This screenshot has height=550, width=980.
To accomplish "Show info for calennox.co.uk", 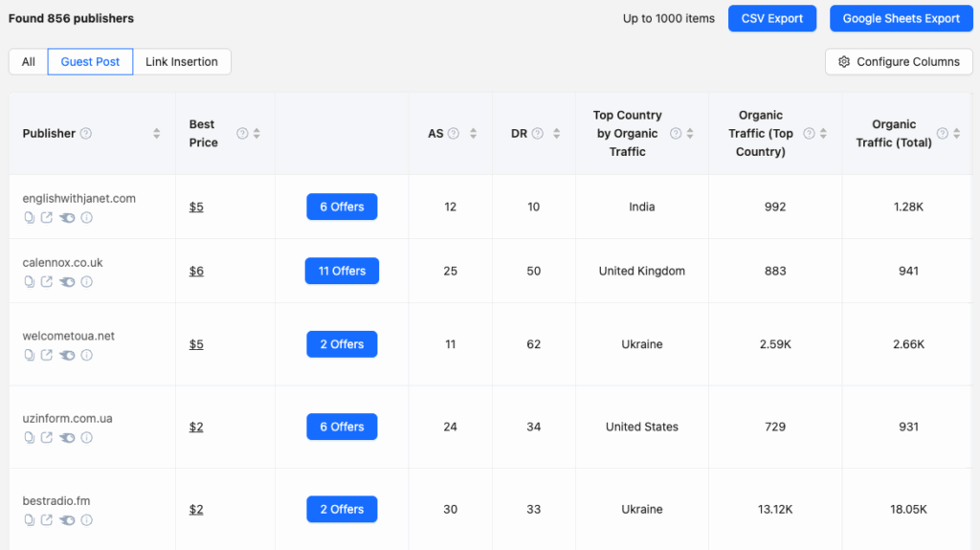I will 87,282.
